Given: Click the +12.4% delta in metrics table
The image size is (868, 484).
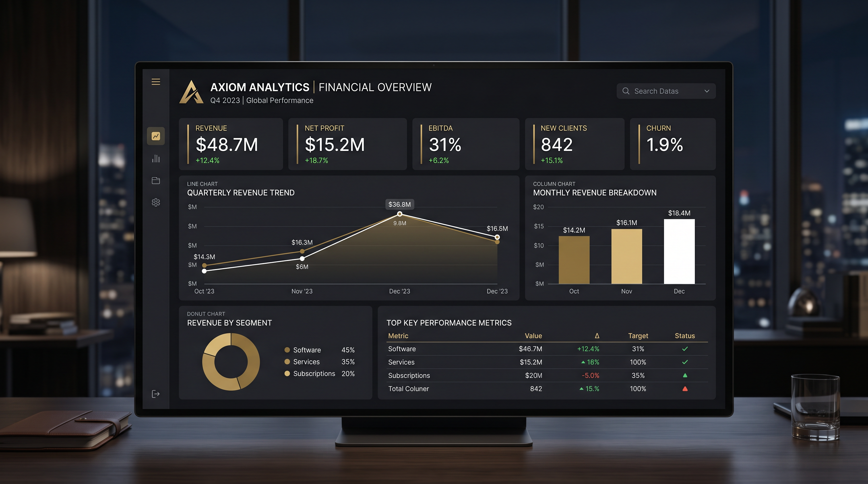Looking at the screenshot, I should (x=588, y=349).
